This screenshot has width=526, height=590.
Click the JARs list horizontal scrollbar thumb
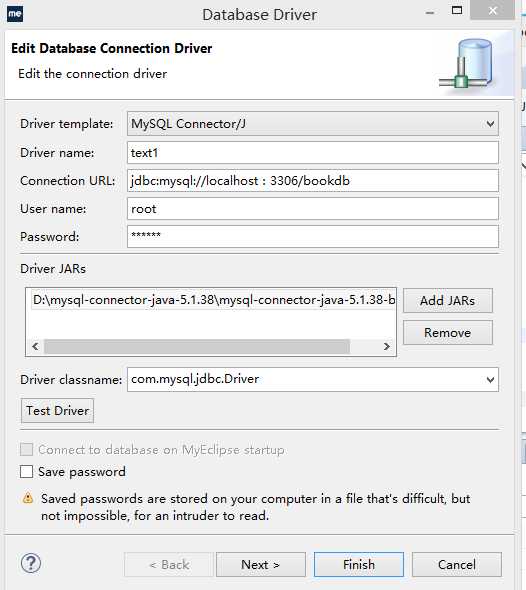197,347
